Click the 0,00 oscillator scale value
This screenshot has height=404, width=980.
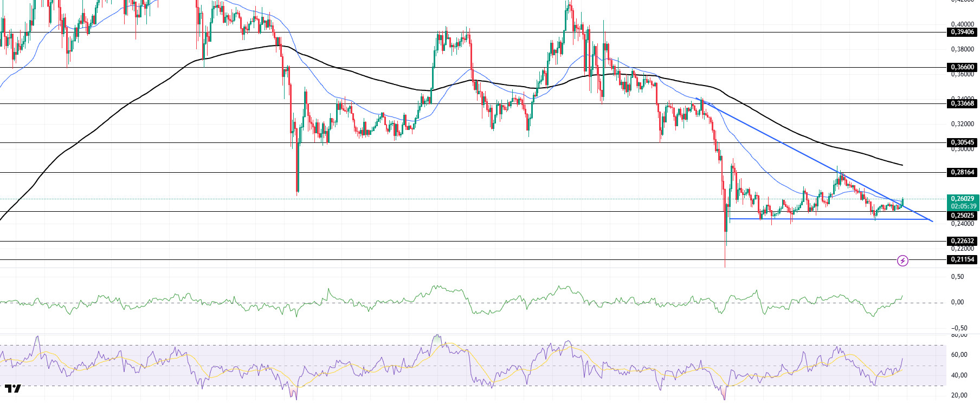(958, 302)
